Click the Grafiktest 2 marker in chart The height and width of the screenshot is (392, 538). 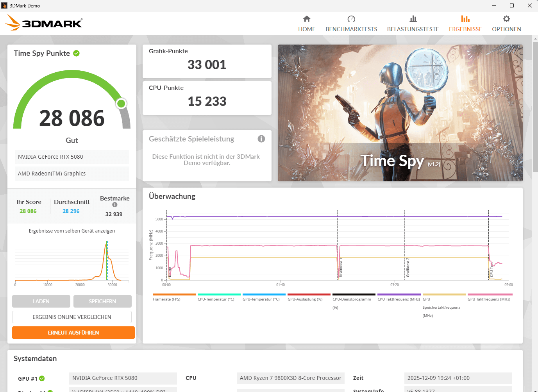click(x=408, y=267)
